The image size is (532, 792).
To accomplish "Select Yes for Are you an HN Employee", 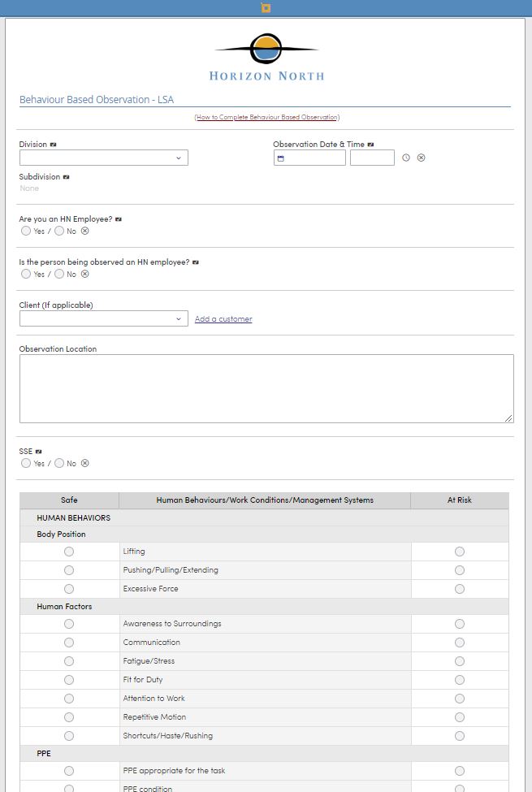I will [26, 231].
